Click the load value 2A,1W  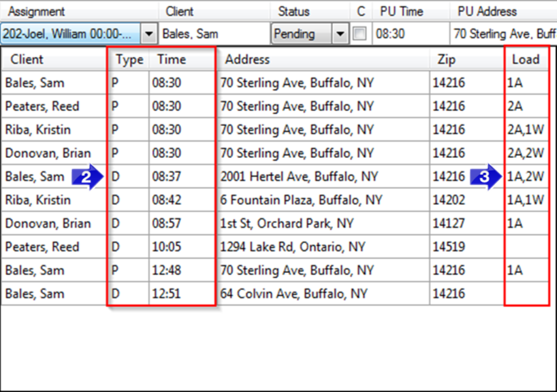tap(526, 129)
